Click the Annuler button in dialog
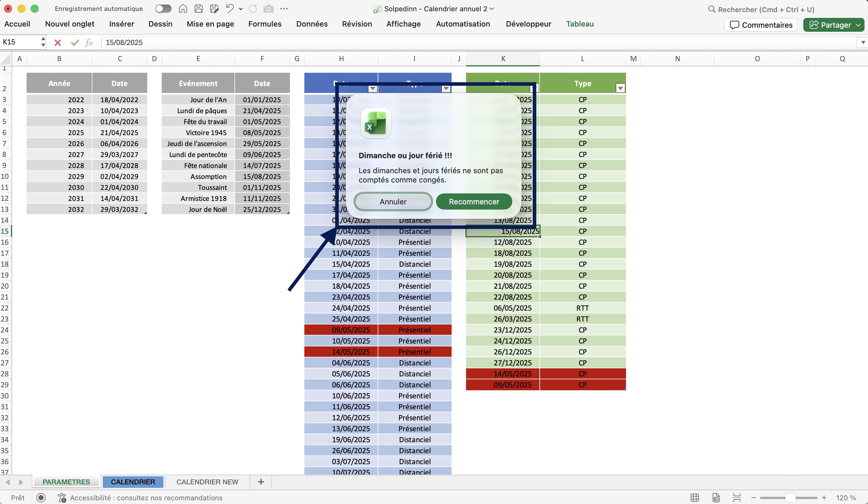This screenshot has height=504, width=868. 393,201
